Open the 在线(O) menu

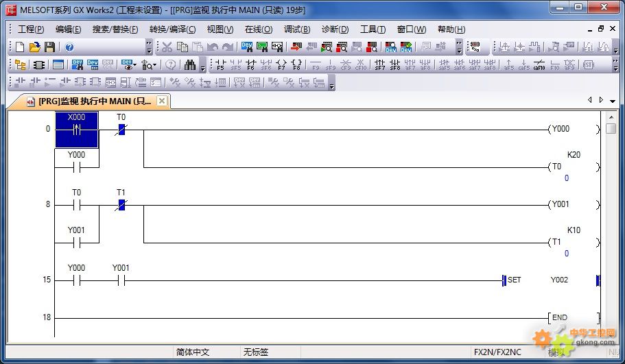pyautogui.click(x=259, y=29)
